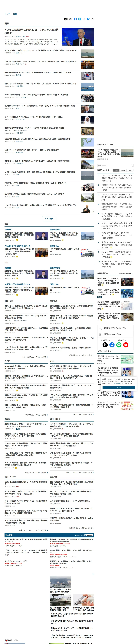Screen dimensions: 138x644
Task: Open the 利用規約 link in the notice
Action: click(117, 383)
